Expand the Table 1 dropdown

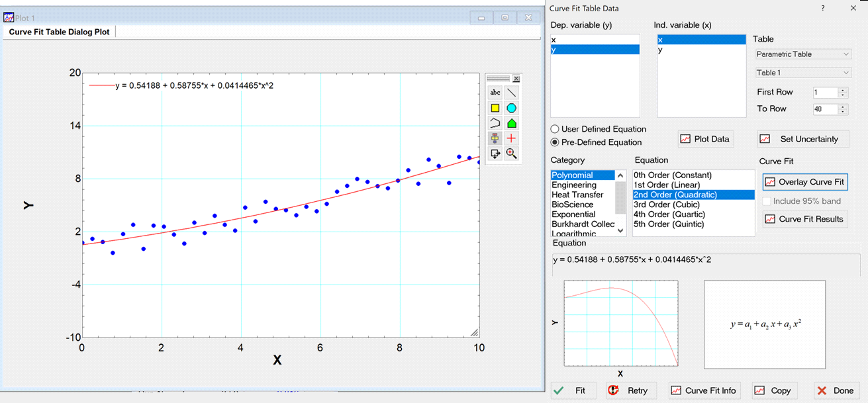pos(802,73)
